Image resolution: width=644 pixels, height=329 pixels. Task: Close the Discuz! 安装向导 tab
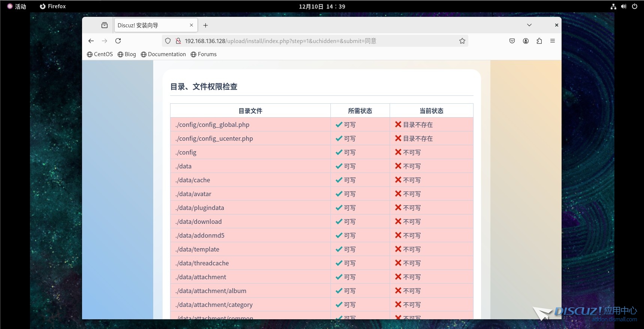(x=191, y=25)
